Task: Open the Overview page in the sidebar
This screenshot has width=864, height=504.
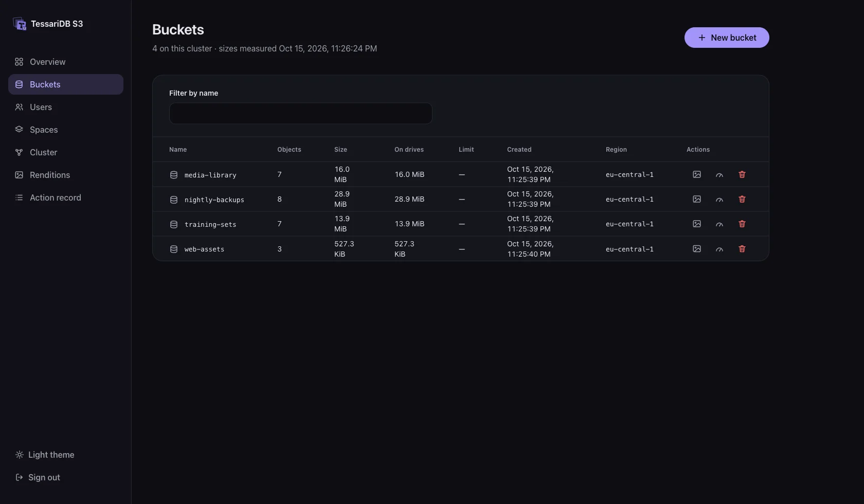Action: pyautogui.click(x=66, y=62)
